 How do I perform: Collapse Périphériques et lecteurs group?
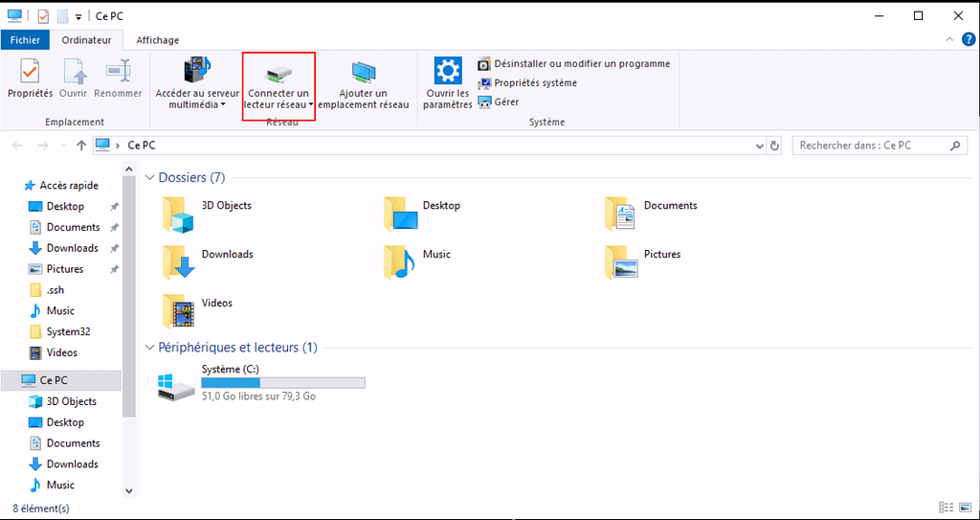click(x=149, y=348)
